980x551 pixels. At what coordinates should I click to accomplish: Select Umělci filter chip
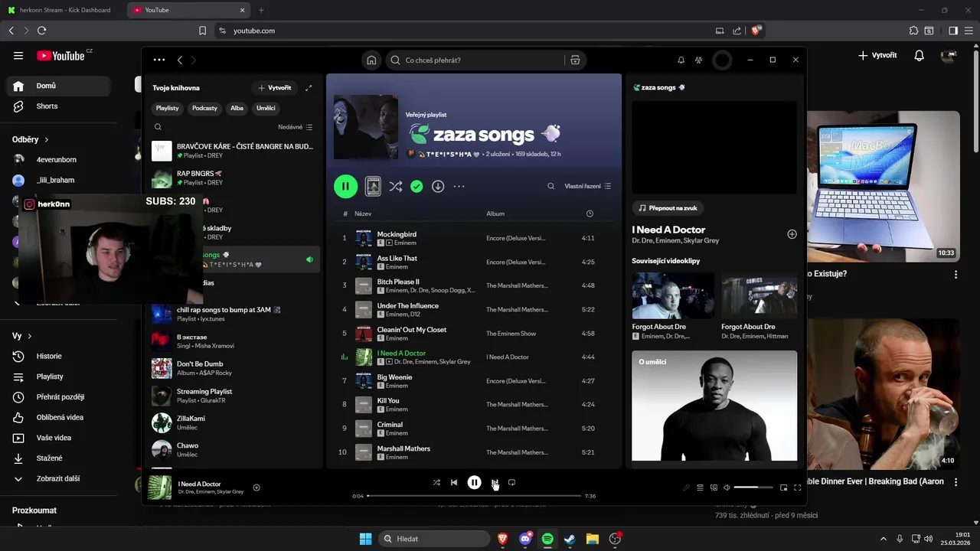[266, 108]
